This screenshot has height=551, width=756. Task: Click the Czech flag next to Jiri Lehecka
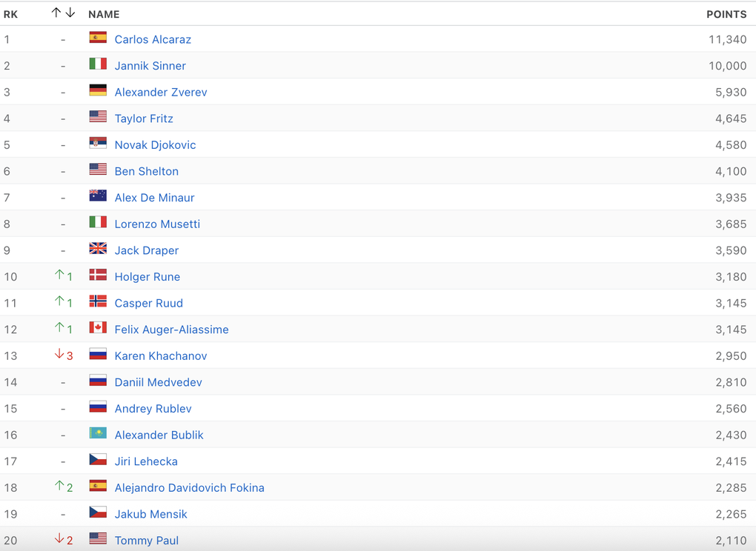pos(98,460)
